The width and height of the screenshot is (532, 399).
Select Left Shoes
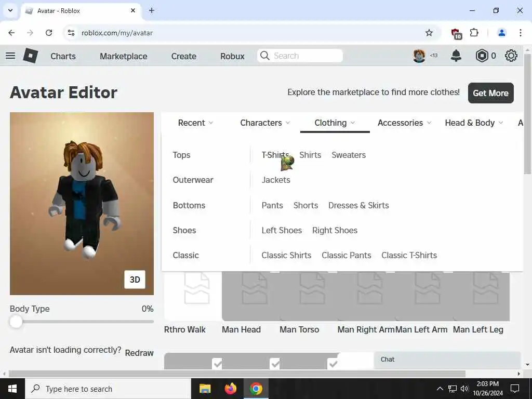[x=281, y=230]
